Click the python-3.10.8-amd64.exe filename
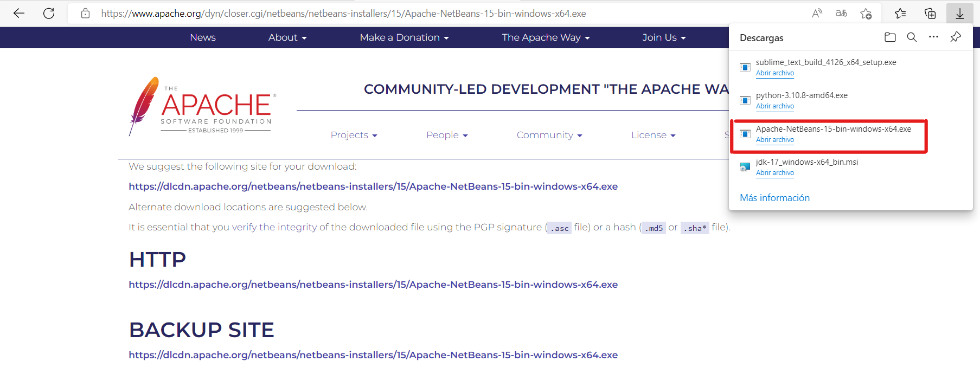The height and width of the screenshot is (374, 980). 802,95
